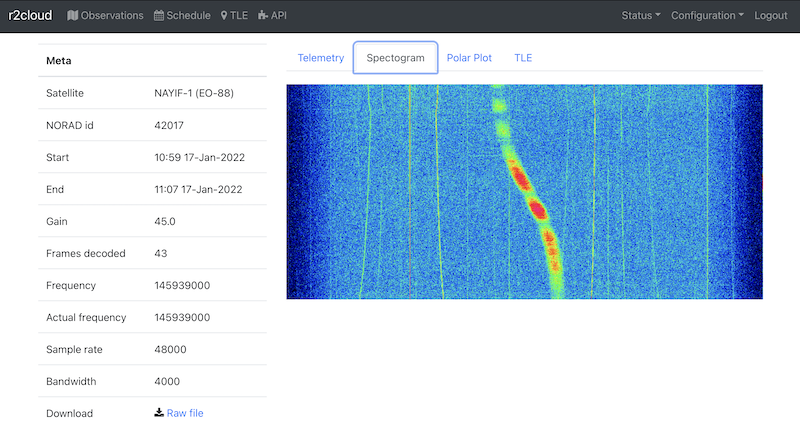Click the calendar icon beside Schedule

(159, 16)
